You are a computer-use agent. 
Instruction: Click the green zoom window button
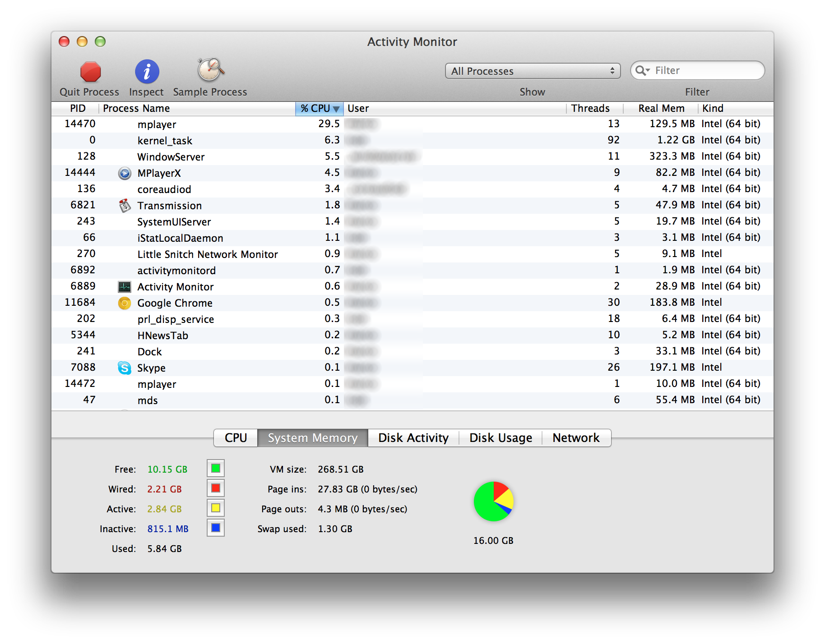(x=100, y=41)
